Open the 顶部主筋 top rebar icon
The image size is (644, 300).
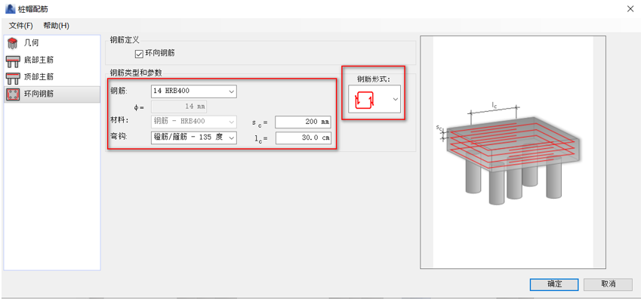tap(13, 77)
